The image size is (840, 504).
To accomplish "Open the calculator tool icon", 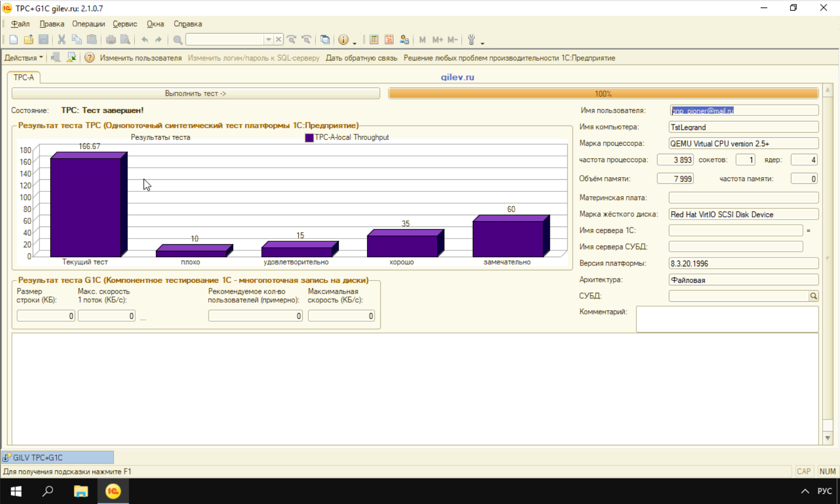I will (x=374, y=40).
